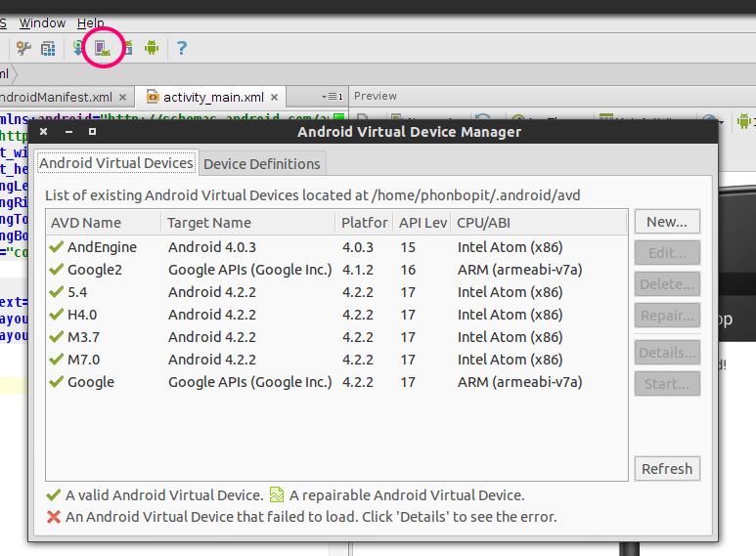Click AndEngine's Android 4.0.3 target cell
The width and height of the screenshot is (756, 556).
click(212, 247)
